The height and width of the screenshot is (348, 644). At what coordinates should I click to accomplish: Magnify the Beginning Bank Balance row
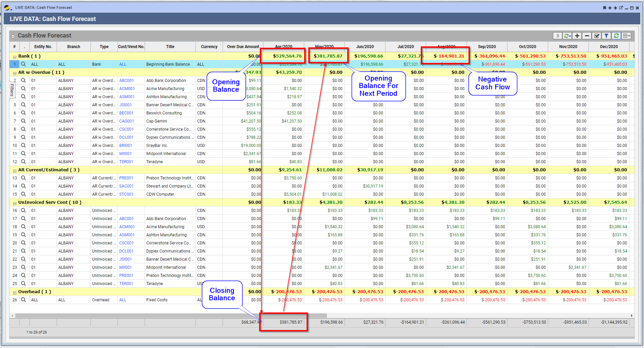pyautogui.click(x=23, y=64)
